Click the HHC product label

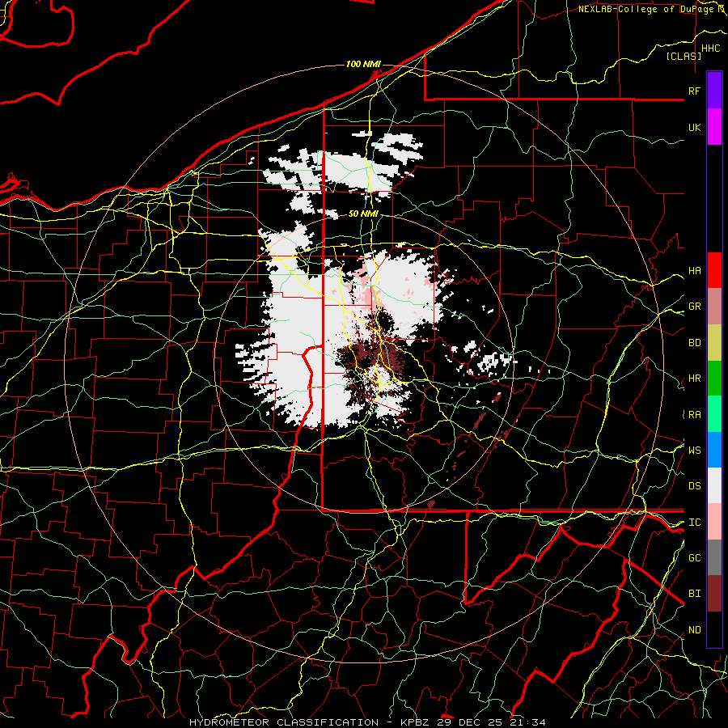pos(710,49)
